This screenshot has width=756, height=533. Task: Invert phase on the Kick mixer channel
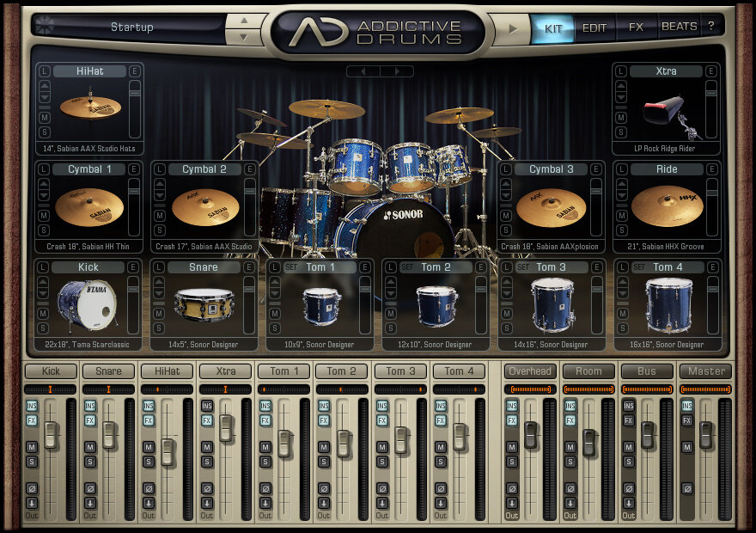tap(32, 488)
